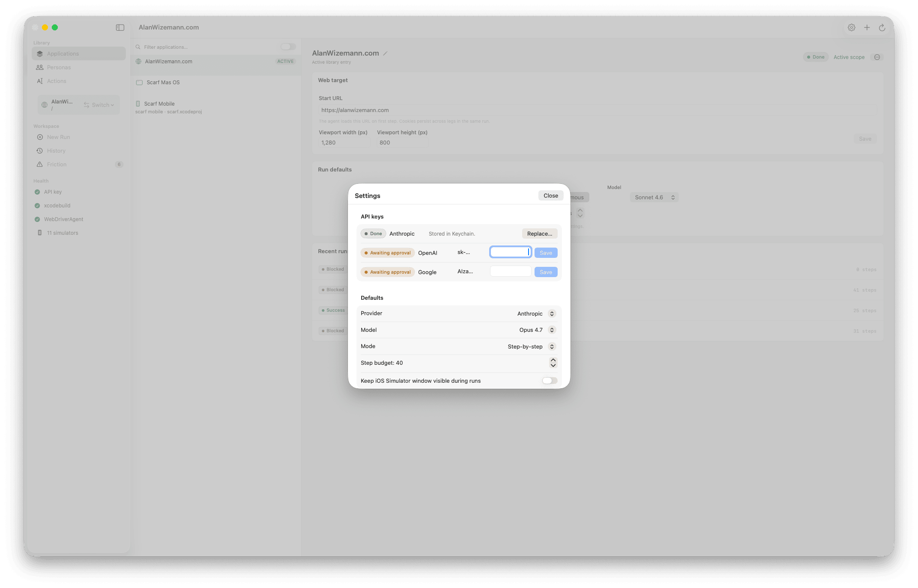Click the OpenAI API key input field
Screen dimensions: 918x588
point(511,252)
